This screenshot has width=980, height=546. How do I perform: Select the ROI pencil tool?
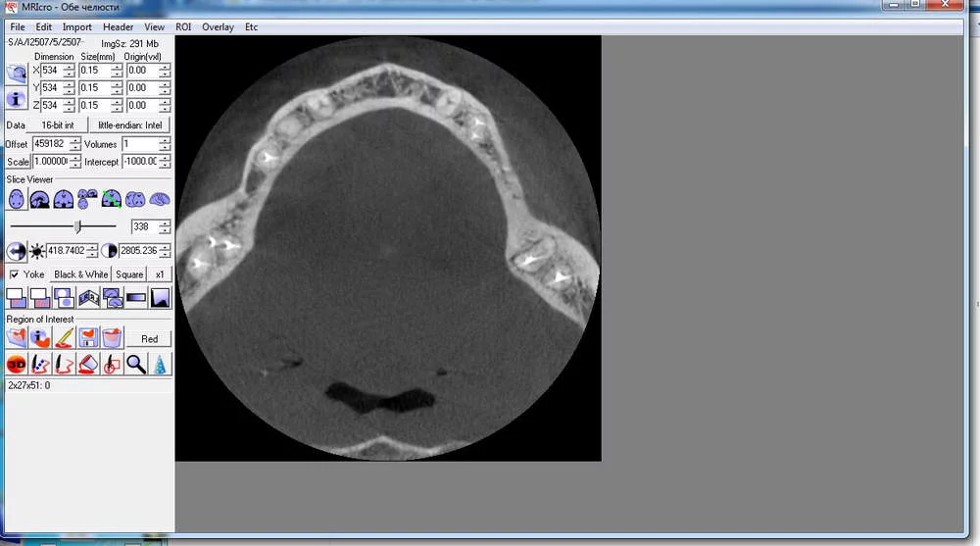[x=64, y=338]
